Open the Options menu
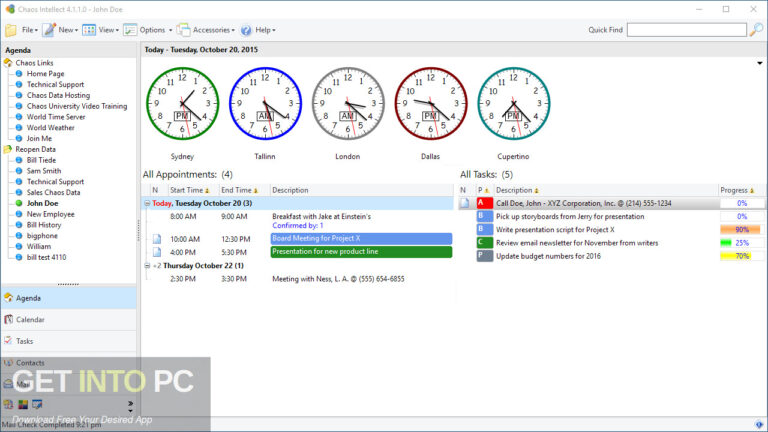 156,30
